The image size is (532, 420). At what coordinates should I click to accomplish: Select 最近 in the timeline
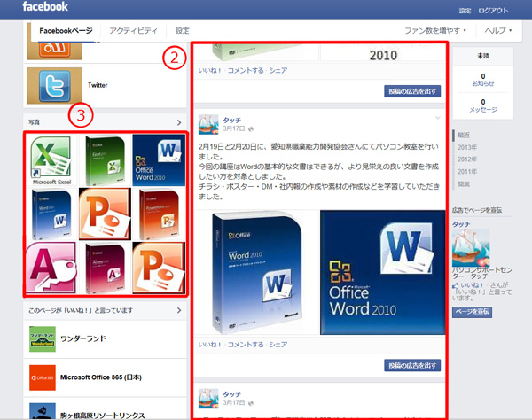[464, 136]
